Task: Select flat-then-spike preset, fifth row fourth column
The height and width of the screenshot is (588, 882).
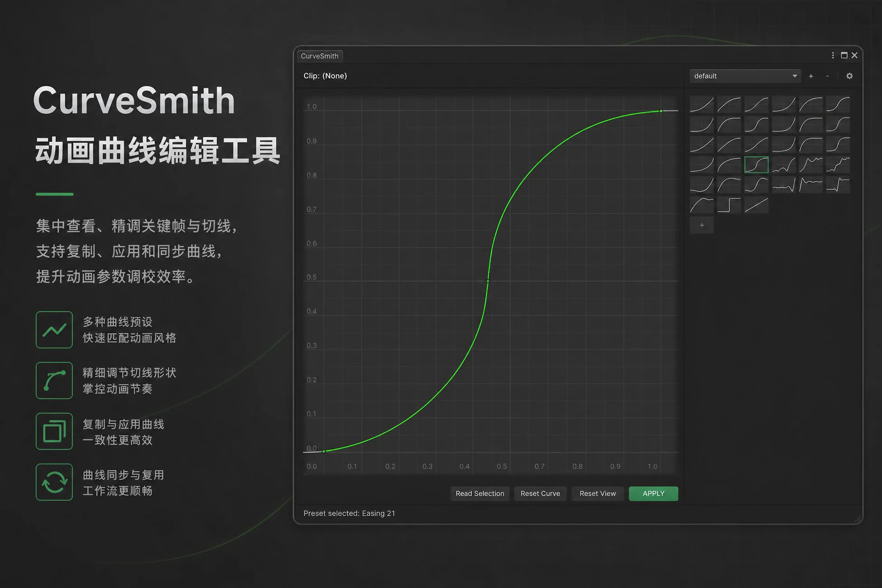Action: point(783,185)
